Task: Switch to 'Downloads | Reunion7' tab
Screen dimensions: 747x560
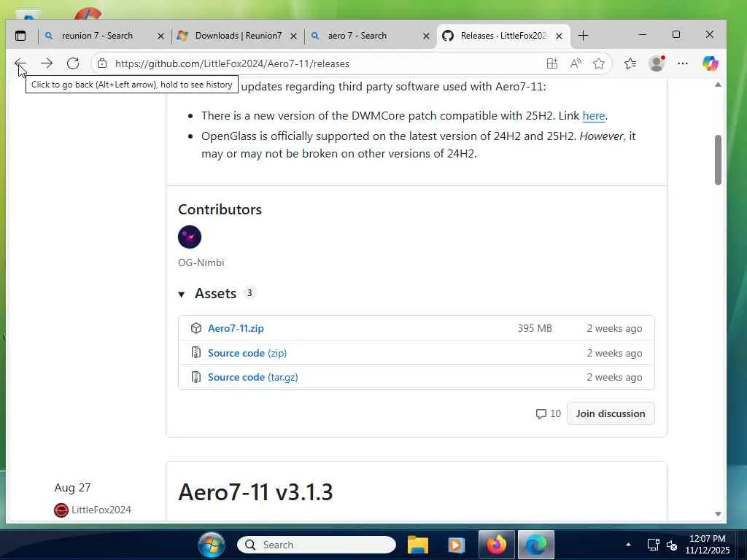Action: point(239,36)
